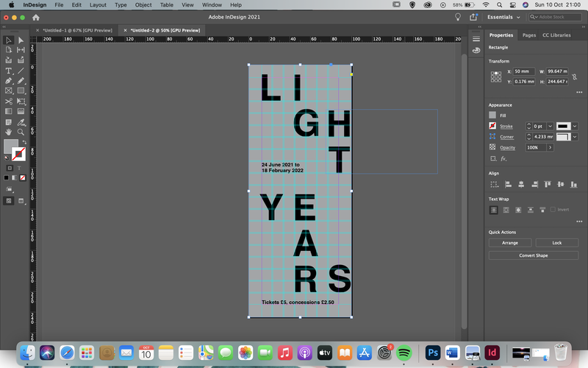Select the Direct Selection tool
The image size is (588, 368).
pos(21,40)
